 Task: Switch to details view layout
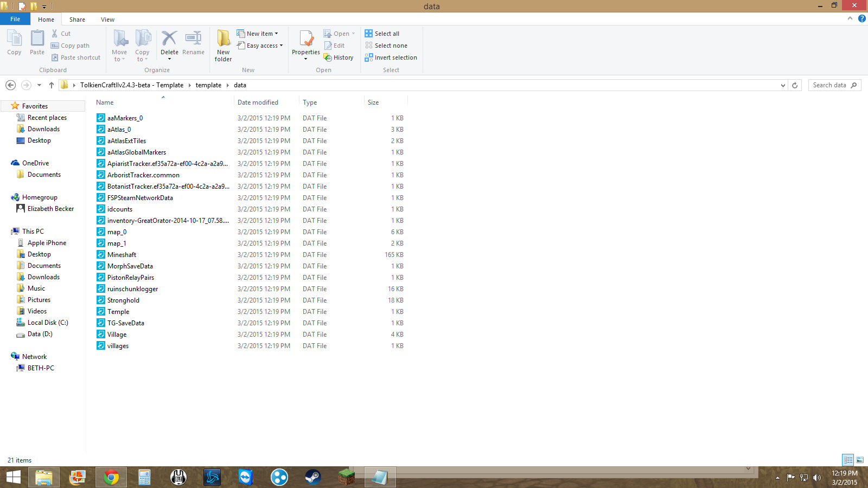[848, 460]
